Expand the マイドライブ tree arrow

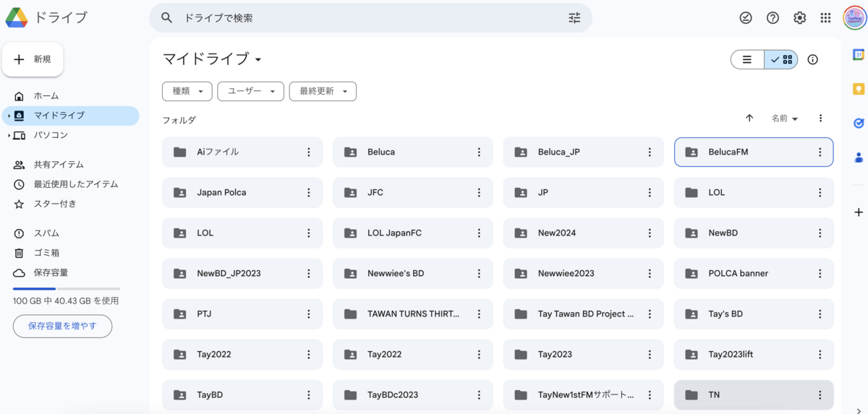9,116
